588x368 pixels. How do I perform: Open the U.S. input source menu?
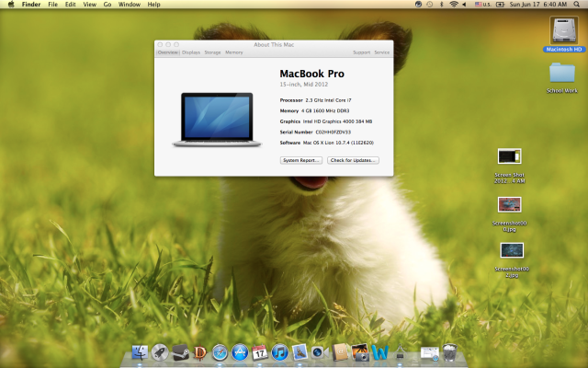pos(482,5)
